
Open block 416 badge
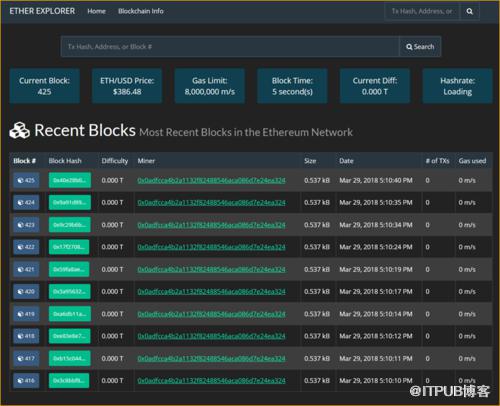[x=26, y=380]
